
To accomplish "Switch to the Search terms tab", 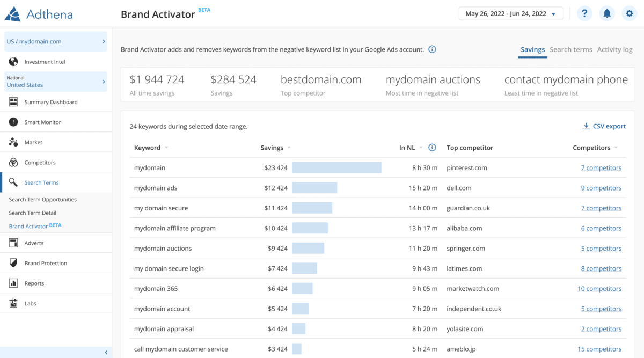I will coord(571,49).
